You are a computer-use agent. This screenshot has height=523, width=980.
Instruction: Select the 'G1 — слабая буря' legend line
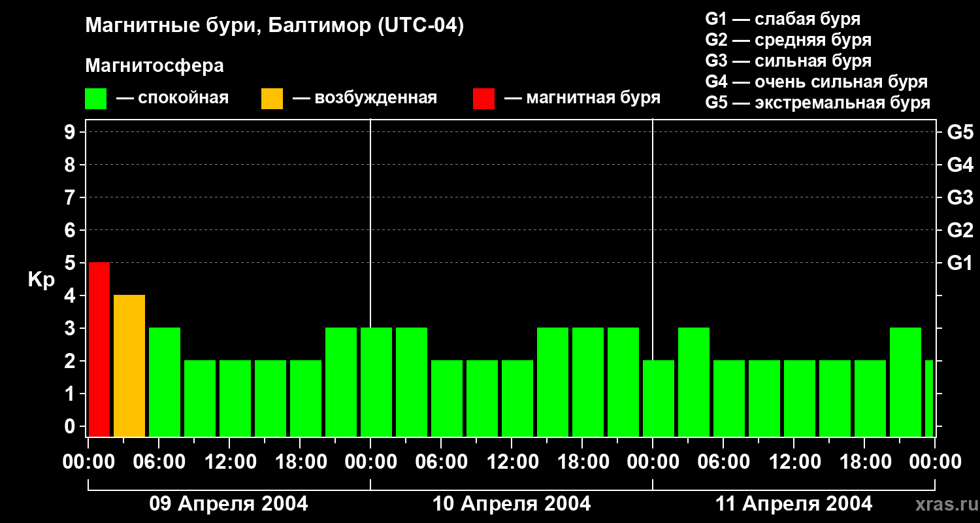click(783, 19)
